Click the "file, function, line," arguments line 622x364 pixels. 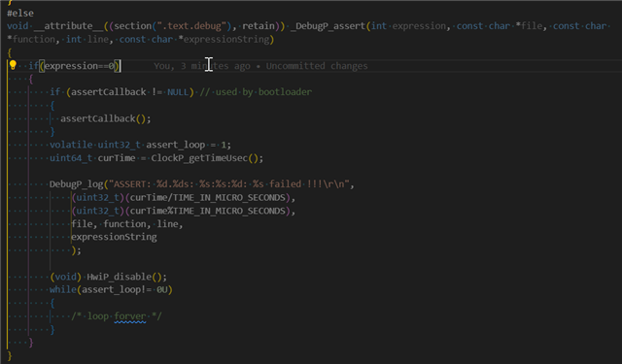[127, 224]
